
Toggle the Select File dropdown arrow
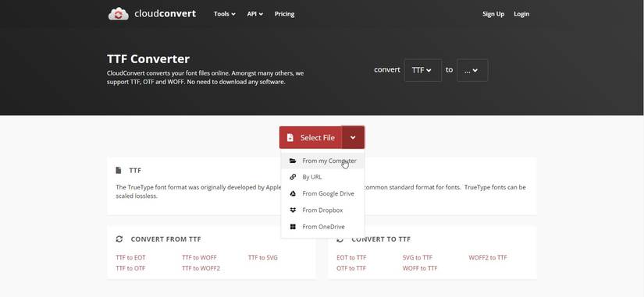coord(353,138)
